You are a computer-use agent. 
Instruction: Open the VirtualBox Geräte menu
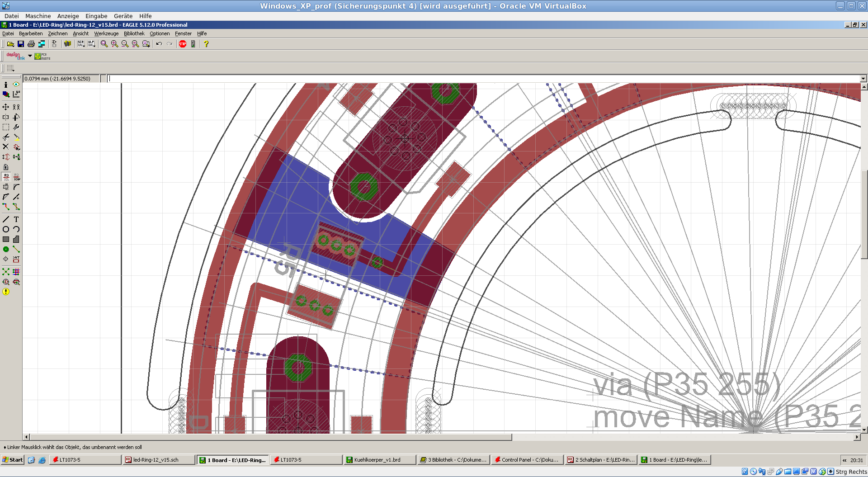click(x=123, y=16)
